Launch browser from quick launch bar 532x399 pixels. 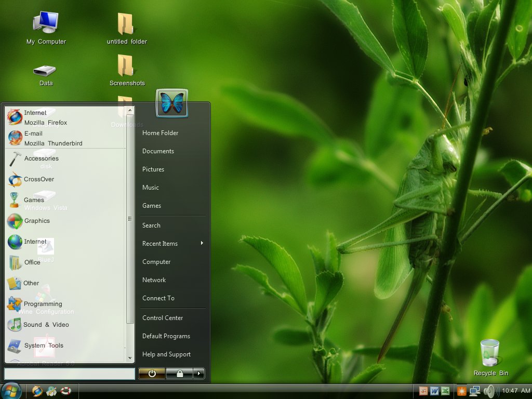37,391
